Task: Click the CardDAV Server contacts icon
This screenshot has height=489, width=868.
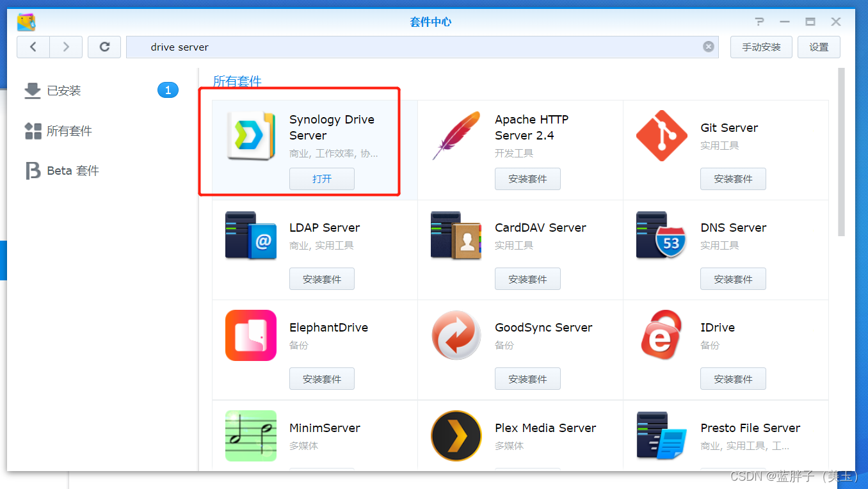Action: tap(456, 236)
